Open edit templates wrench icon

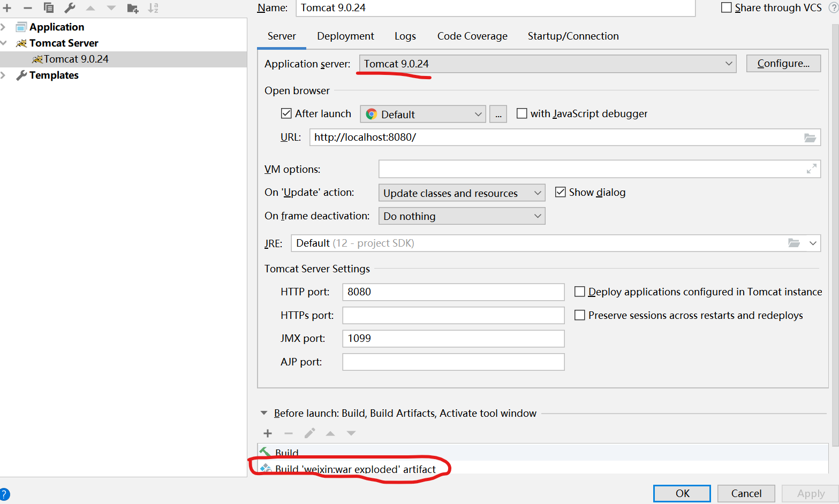pyautogui.click(x=70, y=8)
